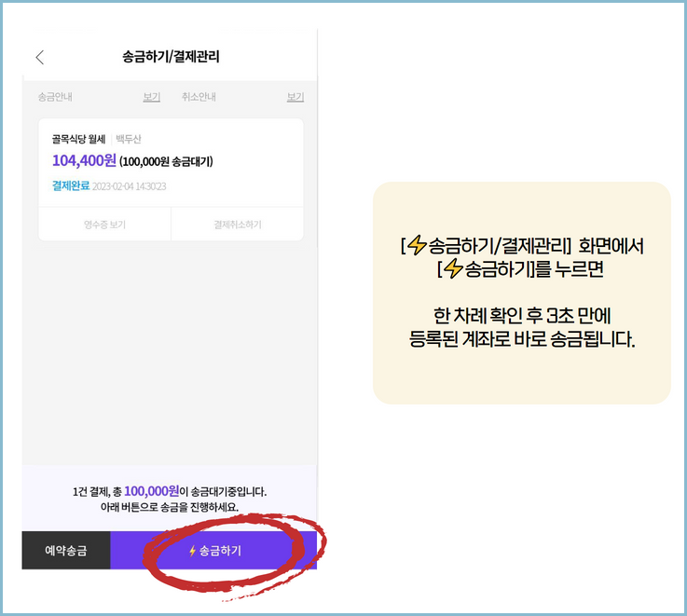Select the 골목식당 월세 payment title

tap(79, 140)
